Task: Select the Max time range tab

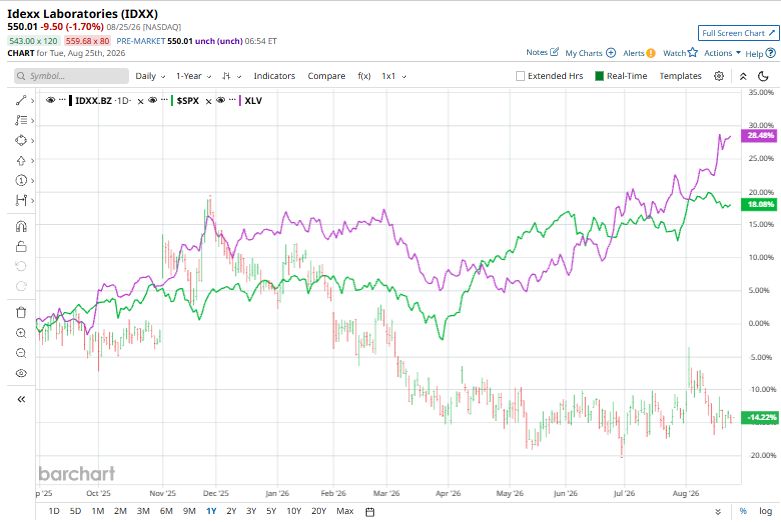Action: point(345,511)
